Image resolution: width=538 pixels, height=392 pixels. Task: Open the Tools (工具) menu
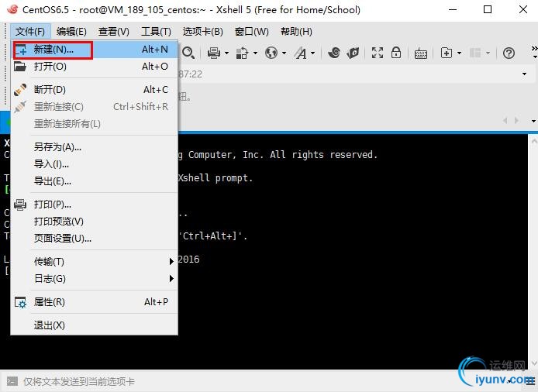coord(156,32)
